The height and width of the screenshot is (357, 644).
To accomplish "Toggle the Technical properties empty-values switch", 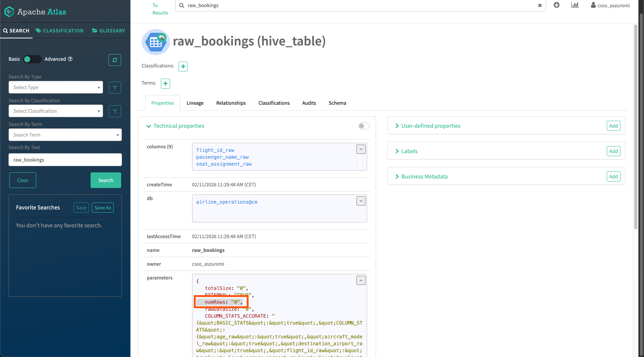I will coord(364,126).
